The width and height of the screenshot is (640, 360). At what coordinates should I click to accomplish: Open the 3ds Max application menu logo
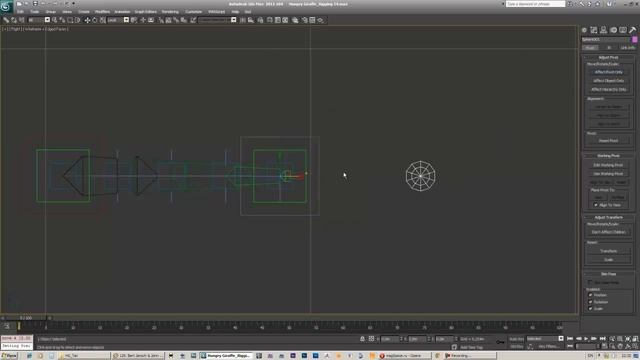(6, 6)
